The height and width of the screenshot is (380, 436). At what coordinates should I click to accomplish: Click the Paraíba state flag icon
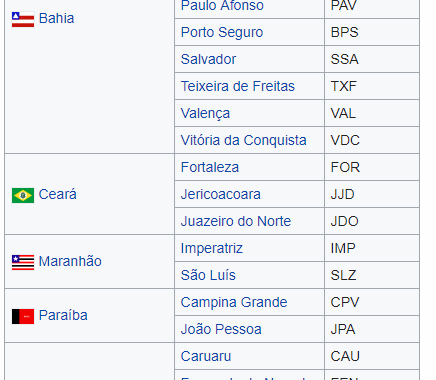click(x=23, y=316)
